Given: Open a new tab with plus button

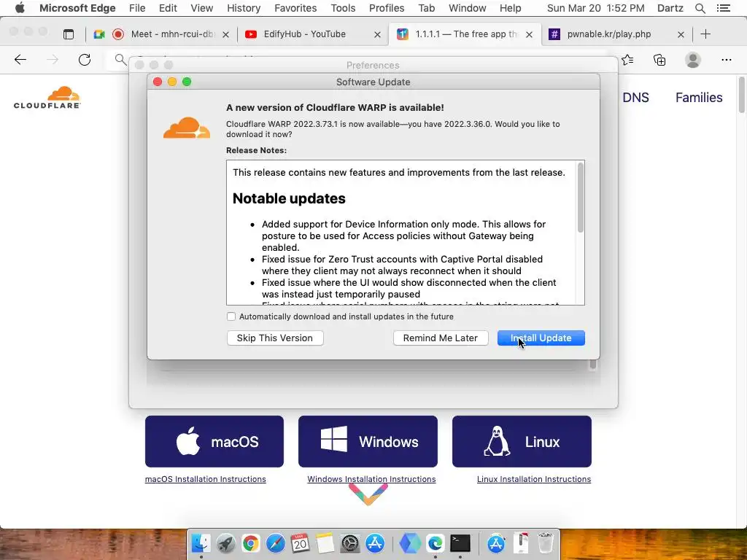Looking at the screenshot, I should pos(705,34).
